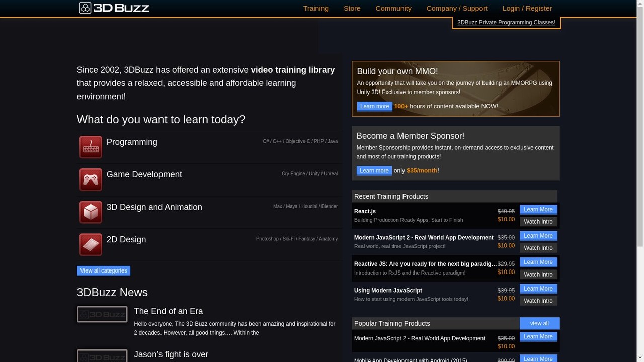Open Modern JavaScript 2 title in Recent Training Products

pos(424,238)
